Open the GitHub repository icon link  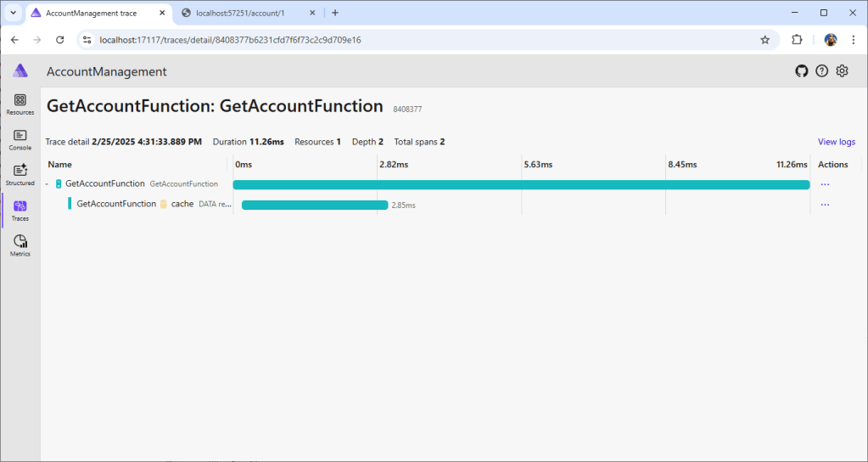click(x=801, y=71)
